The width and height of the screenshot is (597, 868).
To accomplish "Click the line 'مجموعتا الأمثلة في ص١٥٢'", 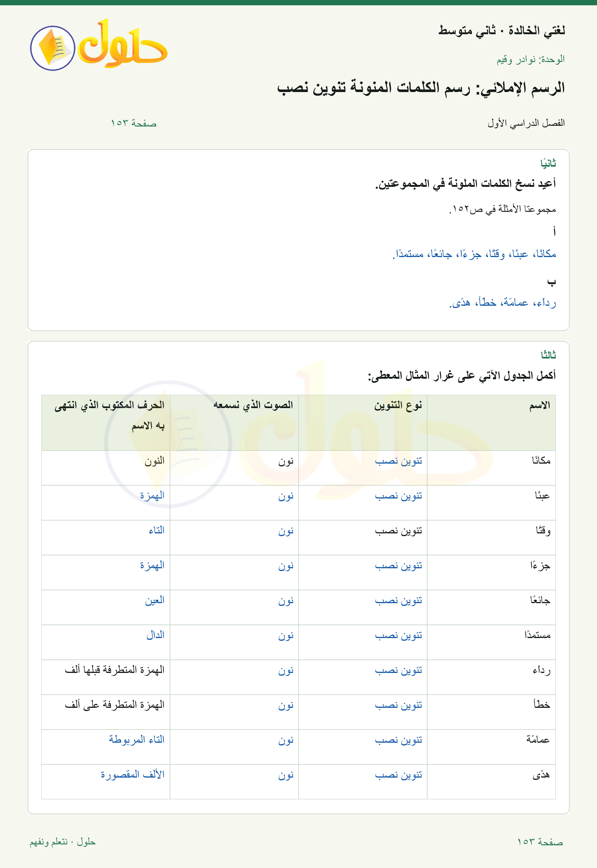I will (502, 209).
